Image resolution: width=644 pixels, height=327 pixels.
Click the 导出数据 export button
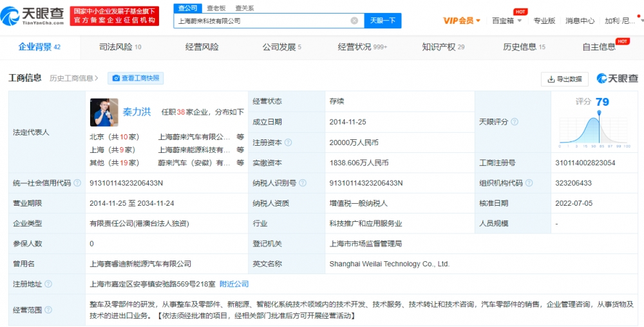point(564,79)
